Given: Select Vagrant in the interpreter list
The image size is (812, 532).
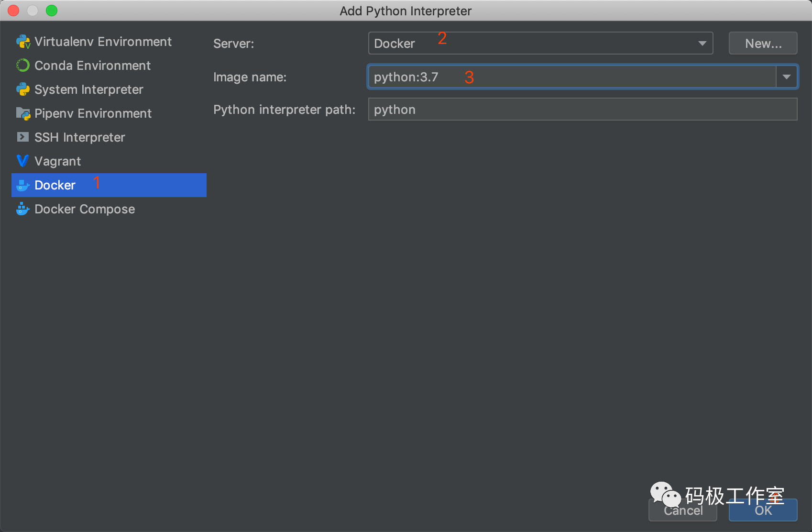Looking at the screenshot, I should (57, 161).
